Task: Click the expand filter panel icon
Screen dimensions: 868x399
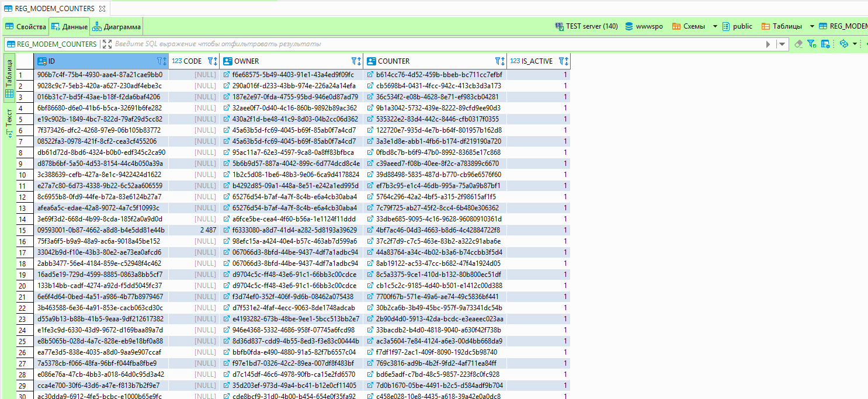Action: pyautogui.click(x=107, y=44)
